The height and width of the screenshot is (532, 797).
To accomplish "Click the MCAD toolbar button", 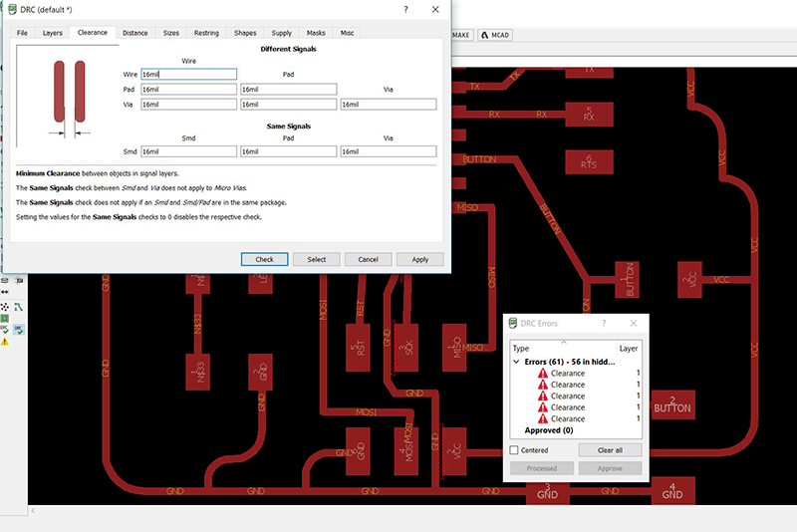I will 495,35.
